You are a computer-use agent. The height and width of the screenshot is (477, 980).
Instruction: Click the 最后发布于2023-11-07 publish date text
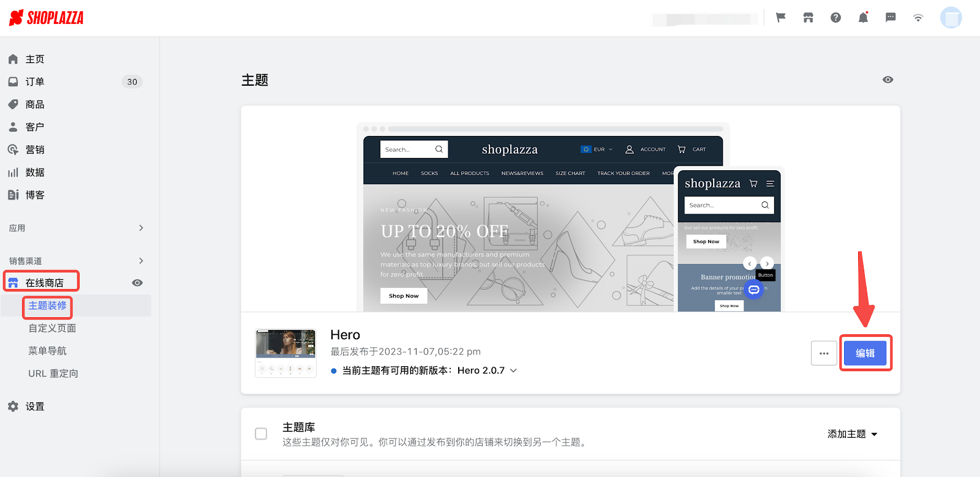pyautogui.click(x=405, y=351)
